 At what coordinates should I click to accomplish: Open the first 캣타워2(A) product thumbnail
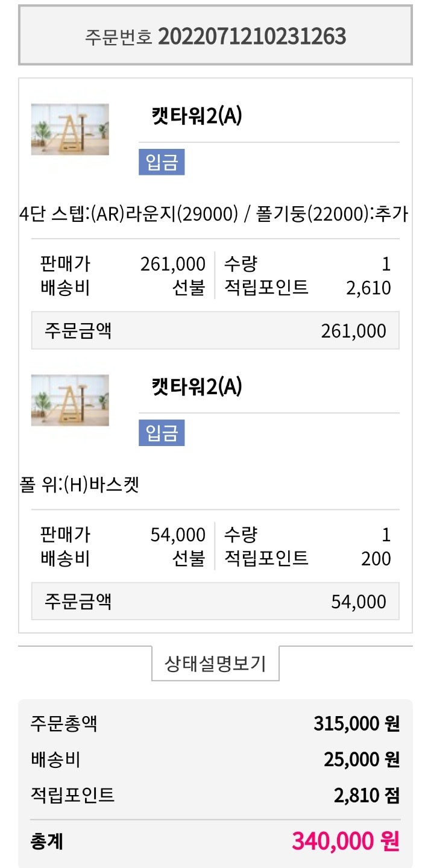pos(70,130)
